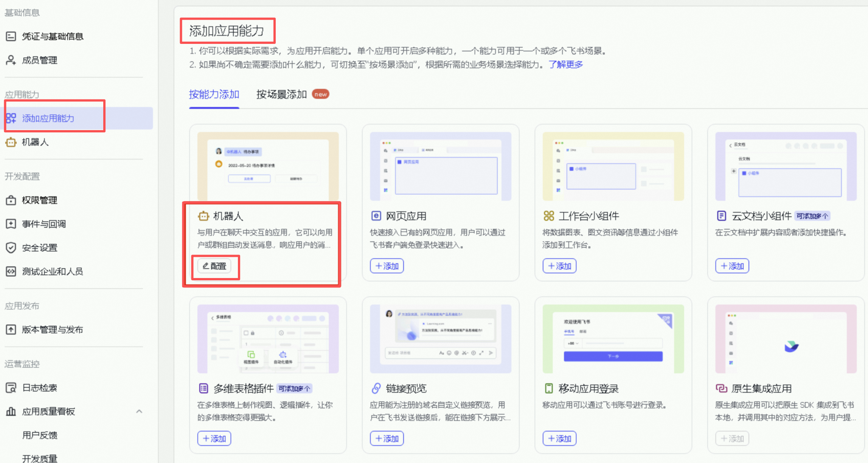Switch to the 按场景添加 tab
Image resolution: width=868 pixels, height=463 pixels.
tap(281, 94)
